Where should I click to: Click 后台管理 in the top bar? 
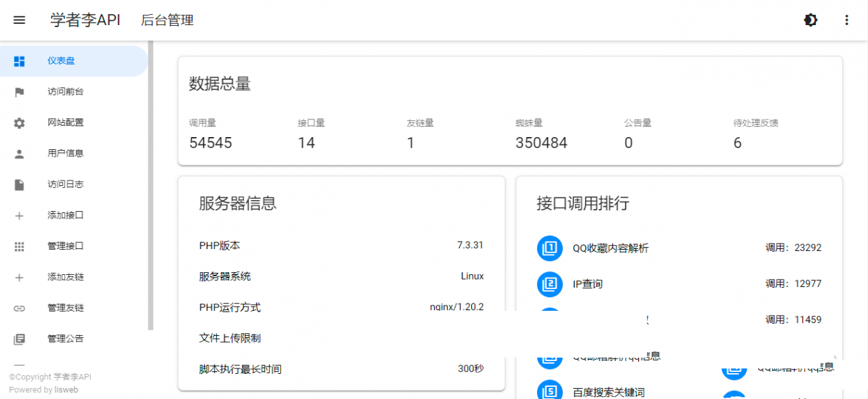(x=167, y=20)
